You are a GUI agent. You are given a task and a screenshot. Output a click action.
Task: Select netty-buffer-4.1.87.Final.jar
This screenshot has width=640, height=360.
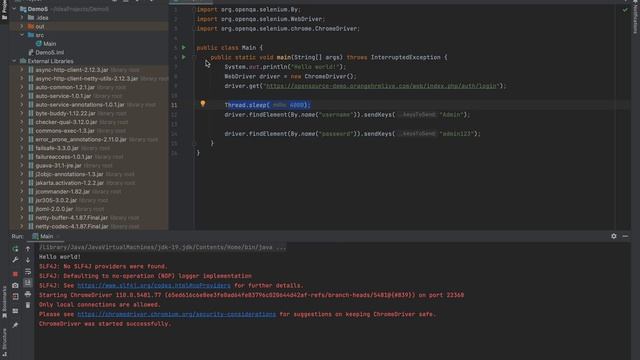click(x=71, y=218)
